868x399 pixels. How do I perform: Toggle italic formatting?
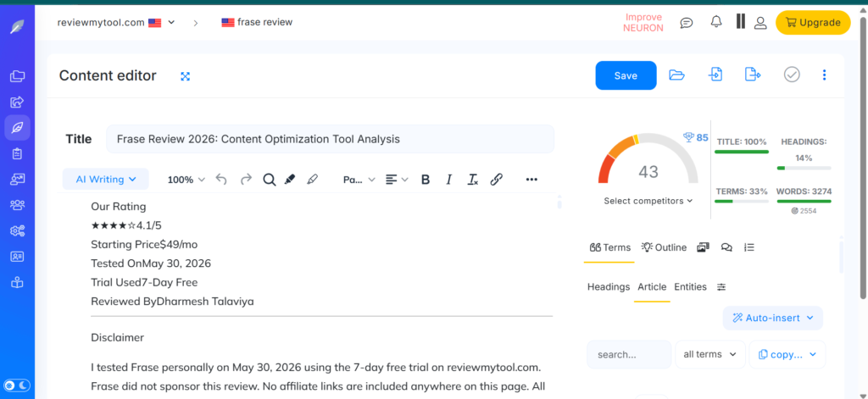tap(449, 180)
